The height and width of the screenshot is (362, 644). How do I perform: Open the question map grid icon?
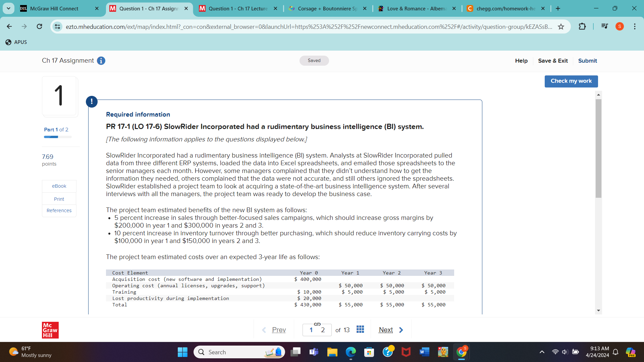[360, 329]
